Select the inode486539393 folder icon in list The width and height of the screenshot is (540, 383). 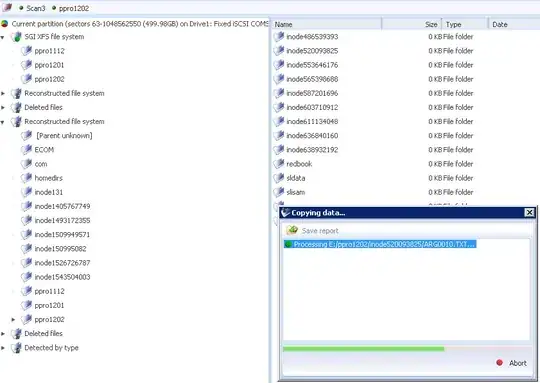pyautogui.click(x=279, y=37)
